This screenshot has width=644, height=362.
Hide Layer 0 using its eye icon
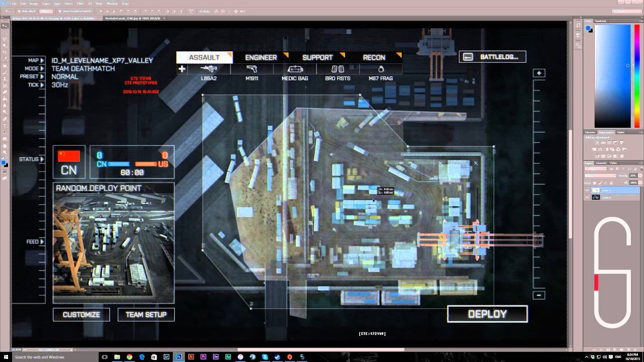tap(587, 197)
